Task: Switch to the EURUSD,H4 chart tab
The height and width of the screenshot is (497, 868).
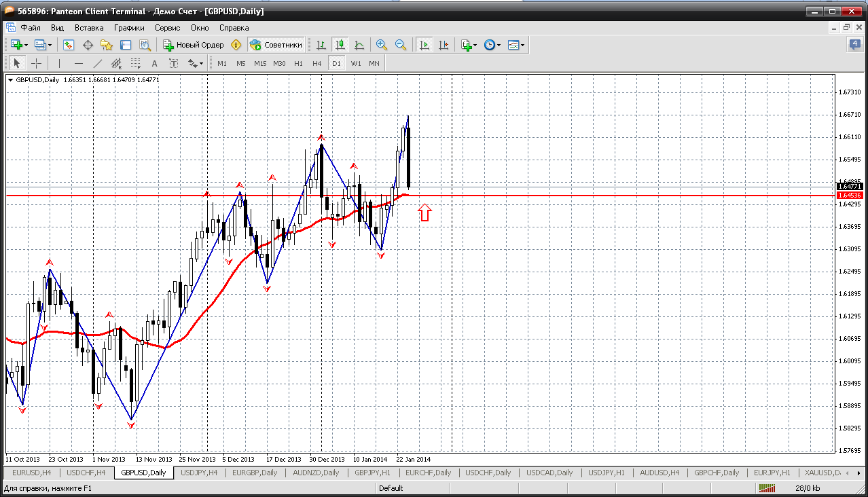Action: click(31, 473)
